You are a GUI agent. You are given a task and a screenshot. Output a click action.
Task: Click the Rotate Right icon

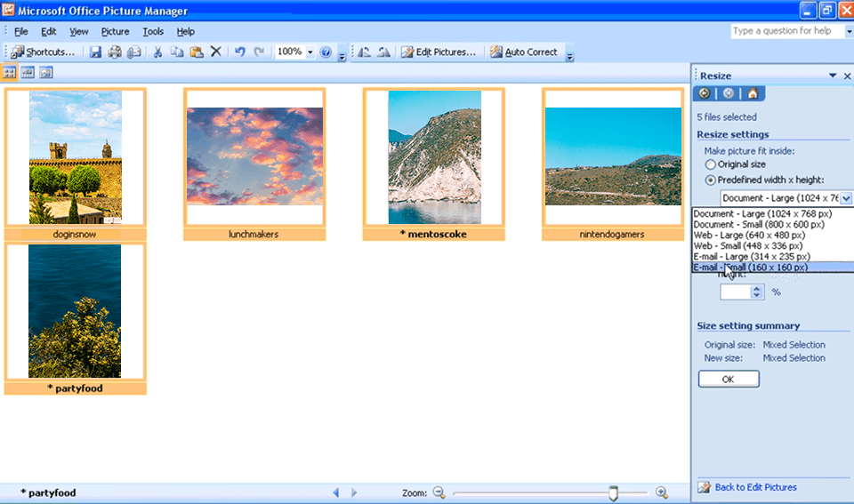tap(383, 52)
